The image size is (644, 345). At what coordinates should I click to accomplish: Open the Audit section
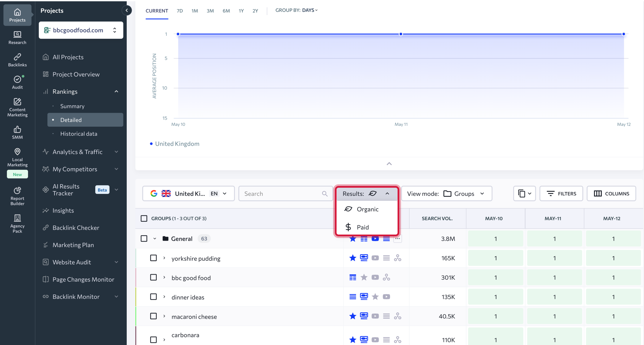[x=17, y=82]
